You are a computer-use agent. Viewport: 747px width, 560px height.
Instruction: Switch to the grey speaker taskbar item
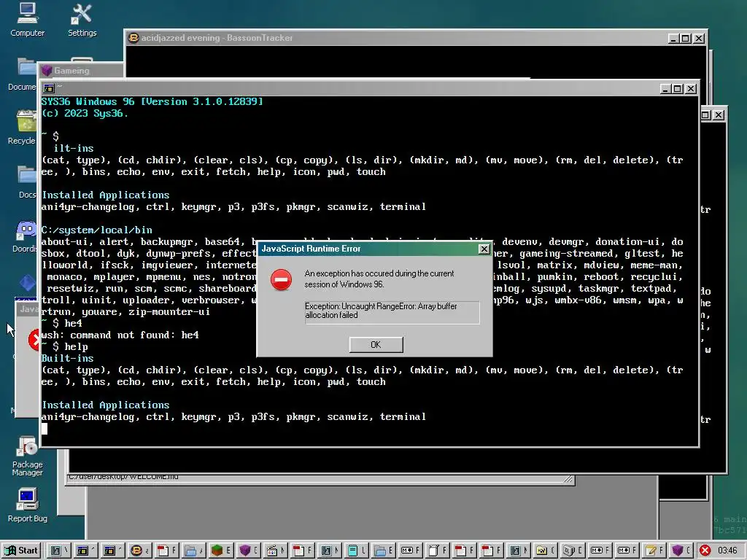574,551
